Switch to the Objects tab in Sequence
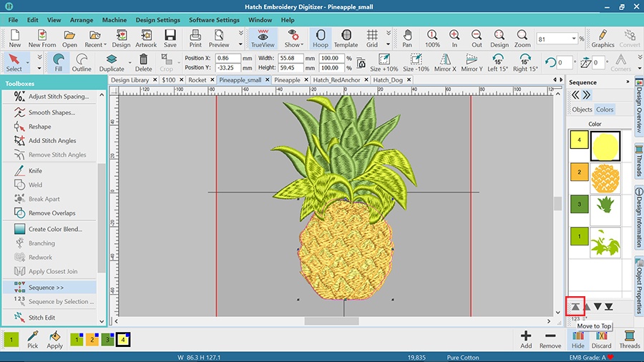644x362 pixels. [582, 109]
